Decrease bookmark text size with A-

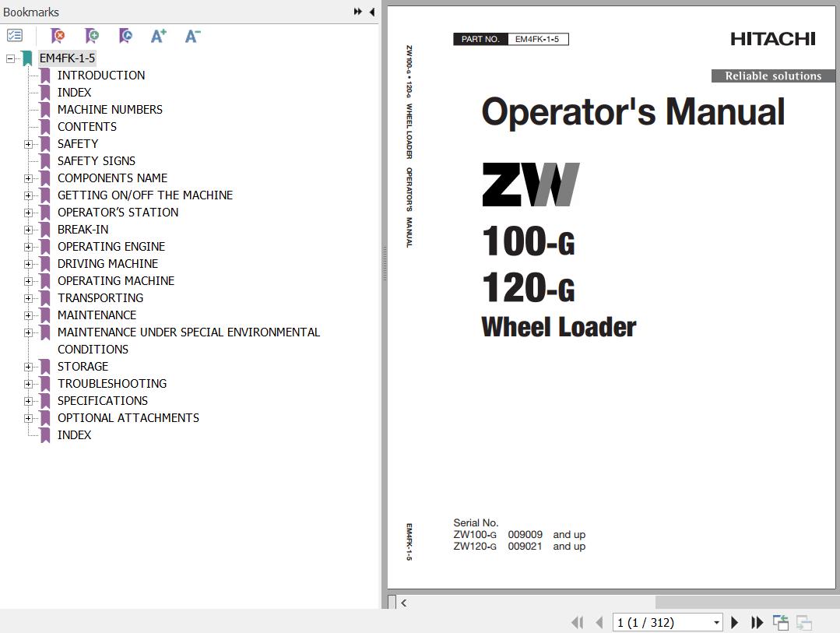pyautogui.click(x=192, y=36)
